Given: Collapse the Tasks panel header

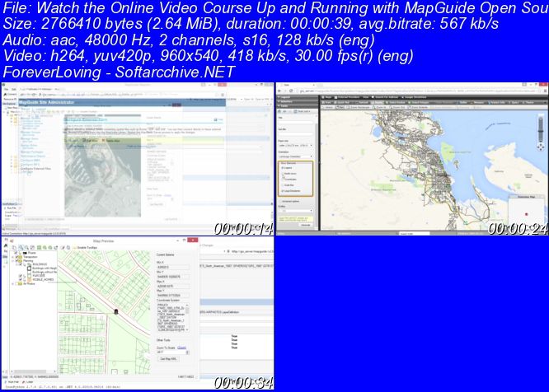Looking at the screenshot, I should click(298, 106).
